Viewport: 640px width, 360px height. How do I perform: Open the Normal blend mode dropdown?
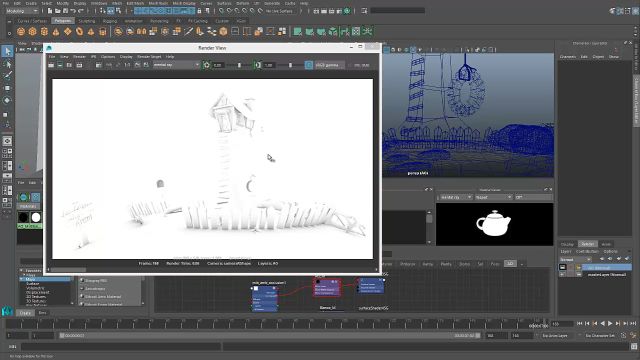click(575, 260)
